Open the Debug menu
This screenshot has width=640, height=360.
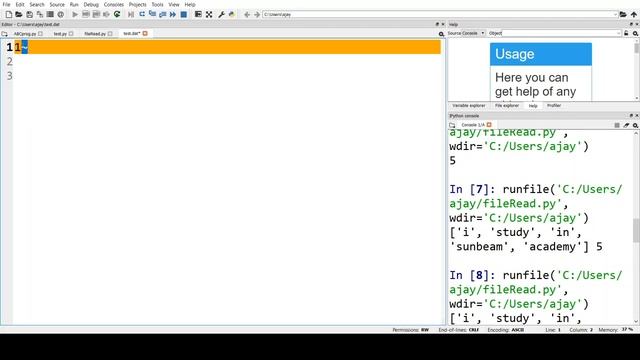tap(91, 4)
